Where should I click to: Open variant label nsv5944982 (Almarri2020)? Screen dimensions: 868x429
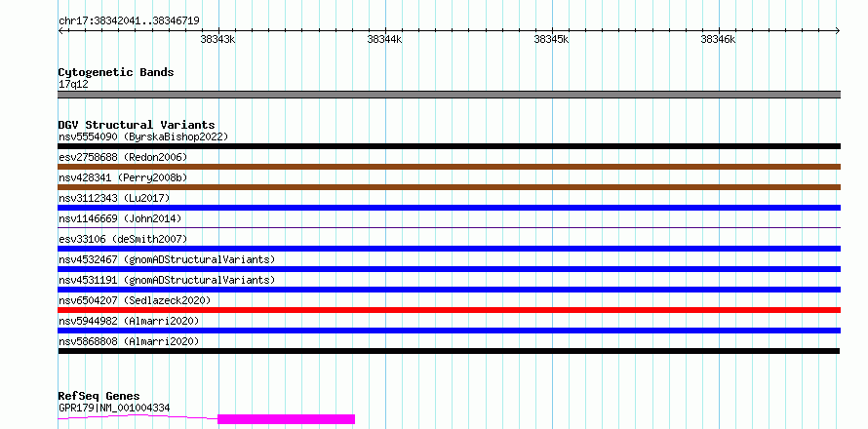(129, 321)
